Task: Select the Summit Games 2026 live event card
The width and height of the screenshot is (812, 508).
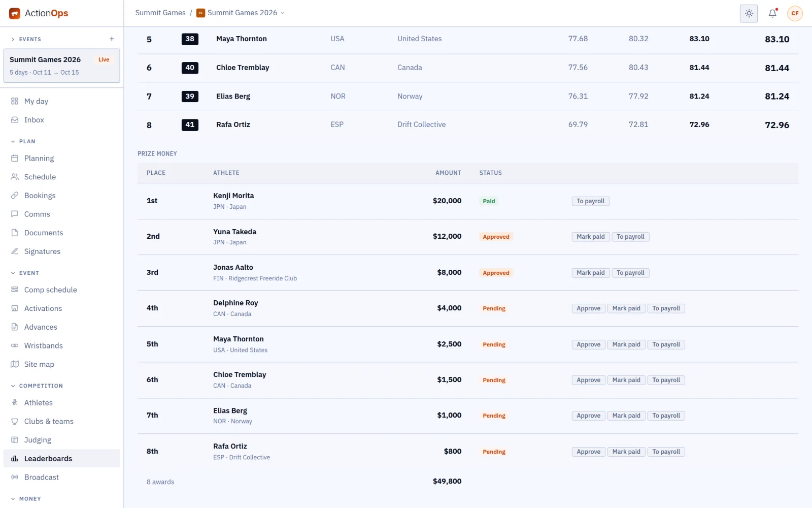Action: (x=62, y=66)
